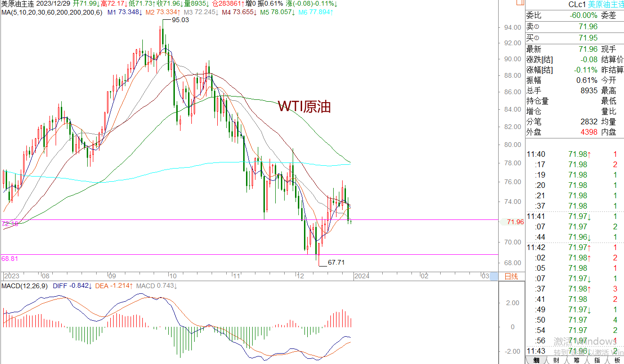Click the 涨跌[结] -0.08 value

click(x=589, y=59)
